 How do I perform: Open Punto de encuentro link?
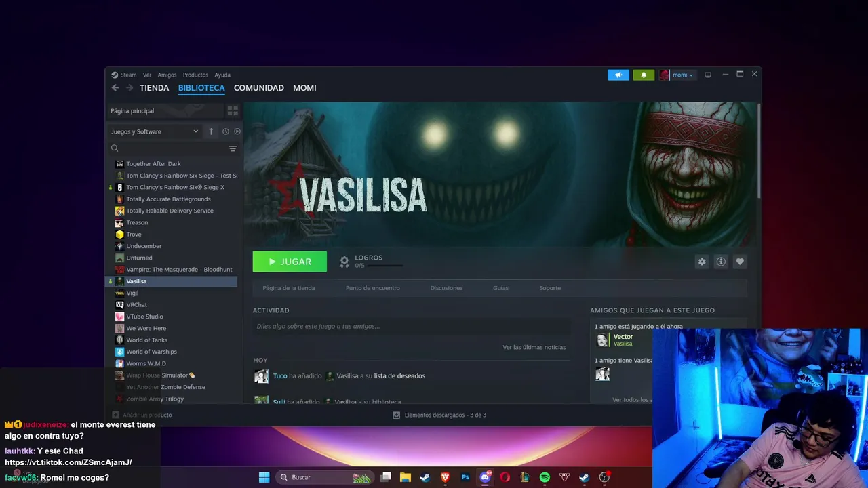point(373,288)
